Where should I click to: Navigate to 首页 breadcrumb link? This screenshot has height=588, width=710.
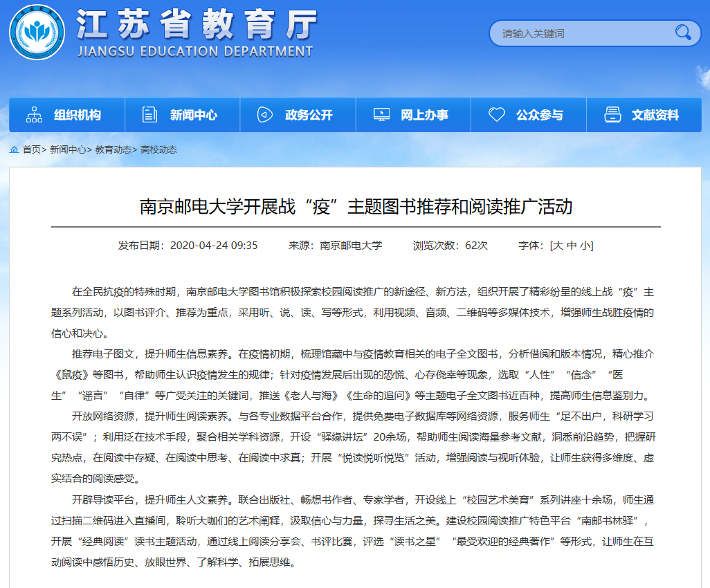point(31,149)
